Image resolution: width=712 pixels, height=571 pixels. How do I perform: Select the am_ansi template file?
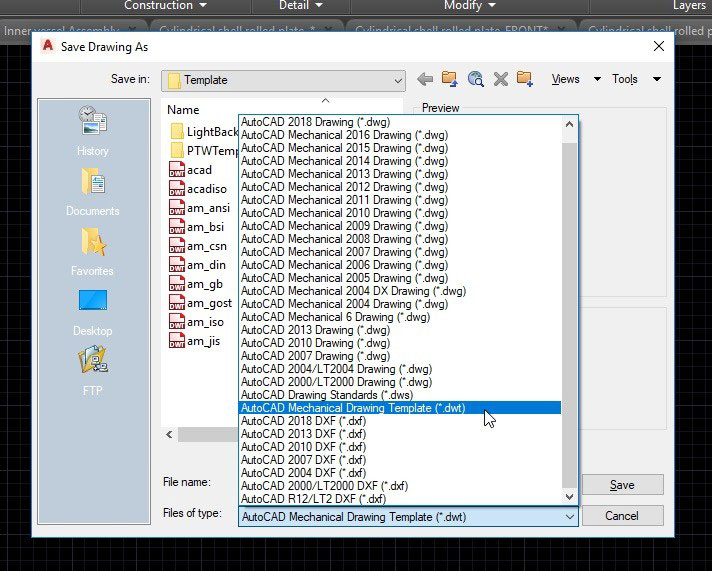click(199, 208)
